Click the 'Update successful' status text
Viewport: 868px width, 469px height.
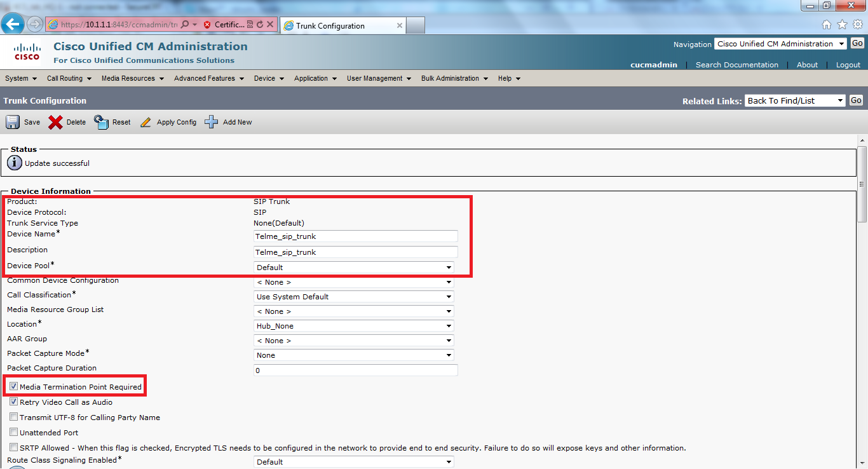point(57,163)
